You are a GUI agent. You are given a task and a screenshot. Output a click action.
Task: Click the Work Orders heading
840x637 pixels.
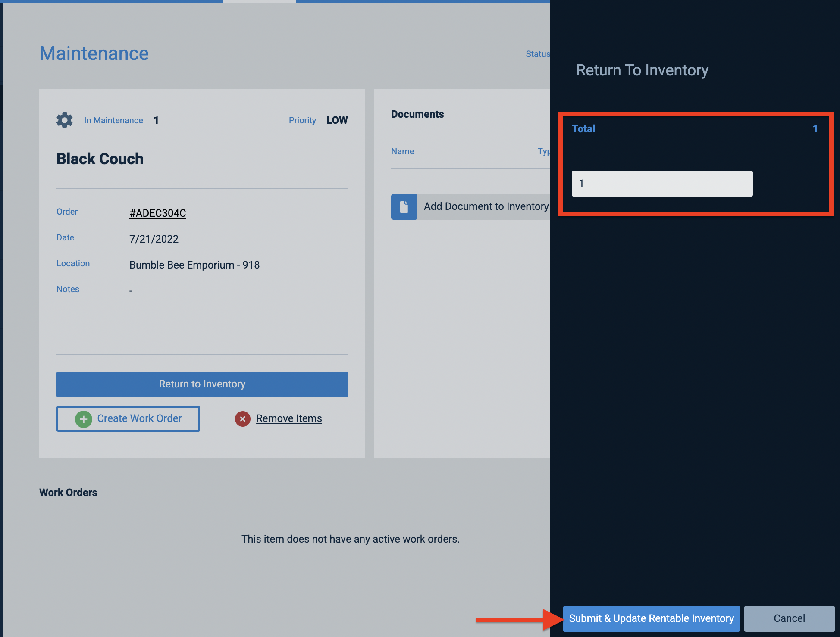(x=68, y=493)
